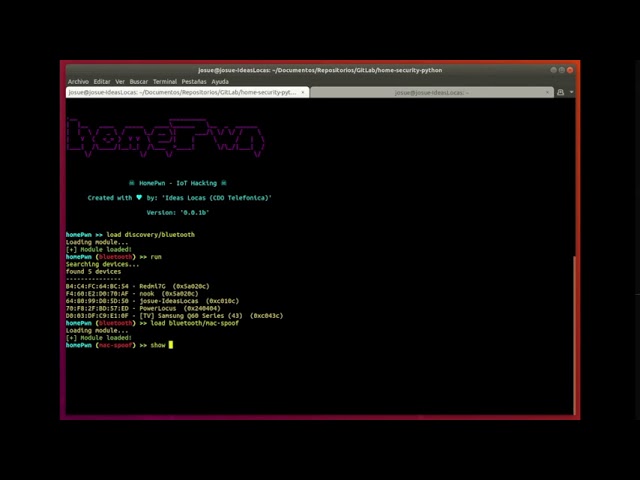Image resolution: width=640 pixels, height=480 pixels.
Task: Close the terminal window
Action: click(x=570, y=70)
